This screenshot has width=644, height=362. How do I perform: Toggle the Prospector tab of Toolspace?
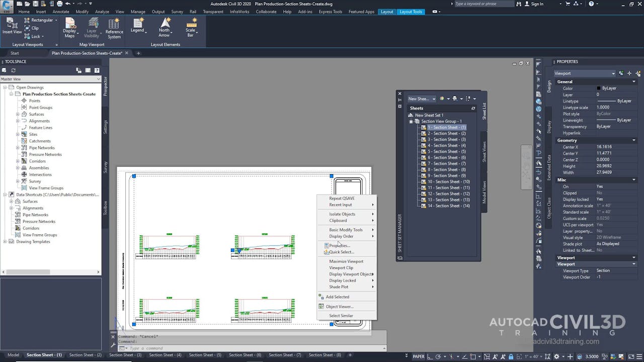pos(105,85)
